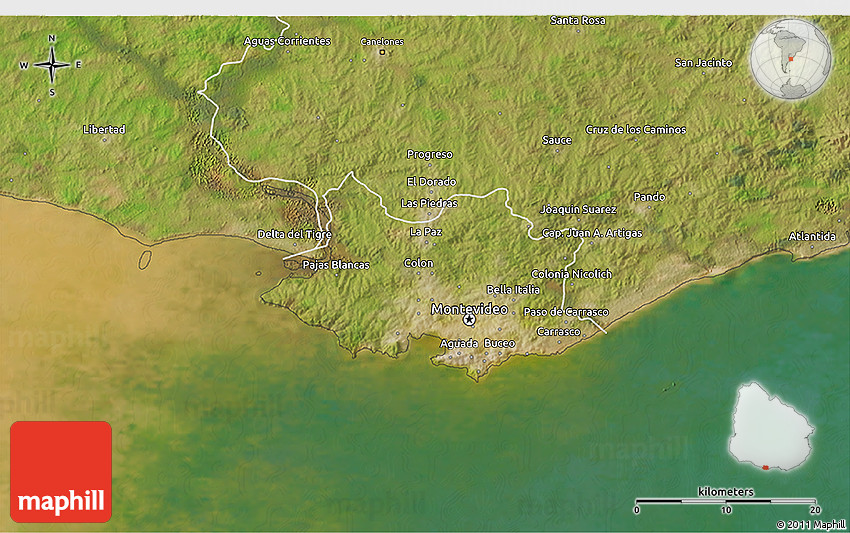Select the Montevideo capital star marker
Viewport: 850px width, 533px height.
(x=469, y=320)
